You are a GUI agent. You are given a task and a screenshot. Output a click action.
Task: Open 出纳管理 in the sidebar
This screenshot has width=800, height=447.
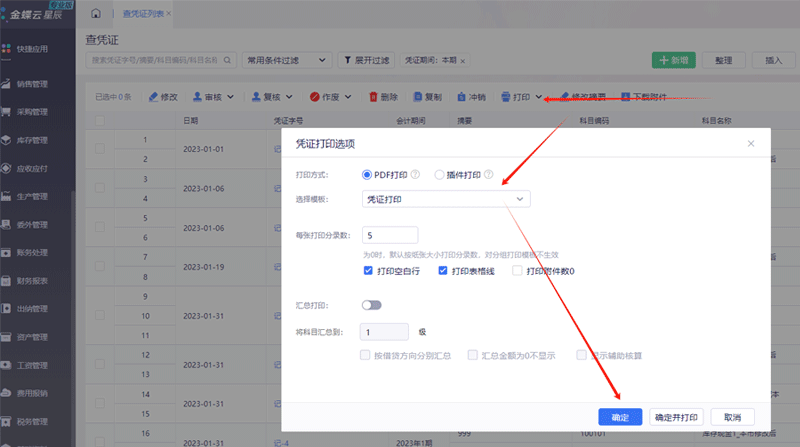32,309
